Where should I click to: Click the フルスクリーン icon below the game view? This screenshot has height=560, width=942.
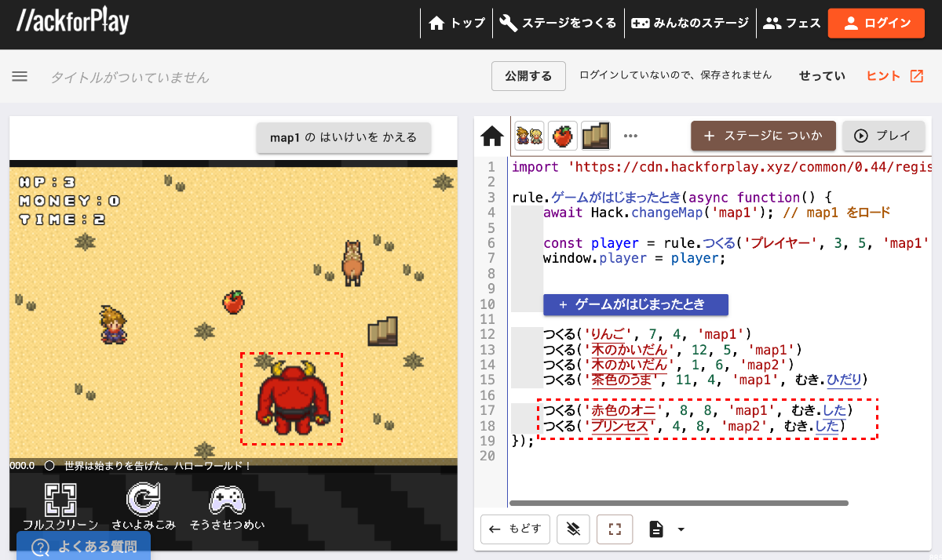click(61, 500)
